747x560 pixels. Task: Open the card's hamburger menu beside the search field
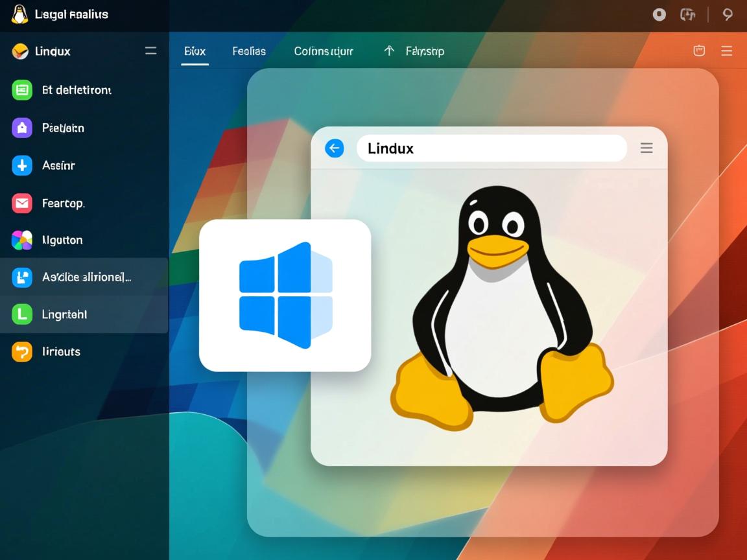pos(646,148)
